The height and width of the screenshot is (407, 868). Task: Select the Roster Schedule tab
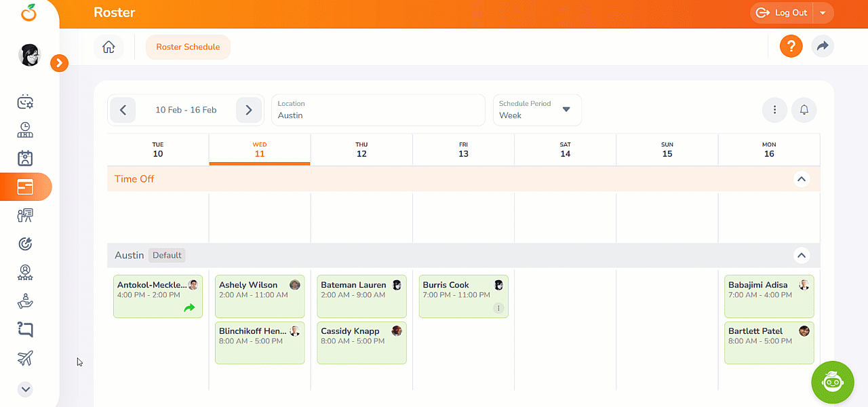point(188,47)
